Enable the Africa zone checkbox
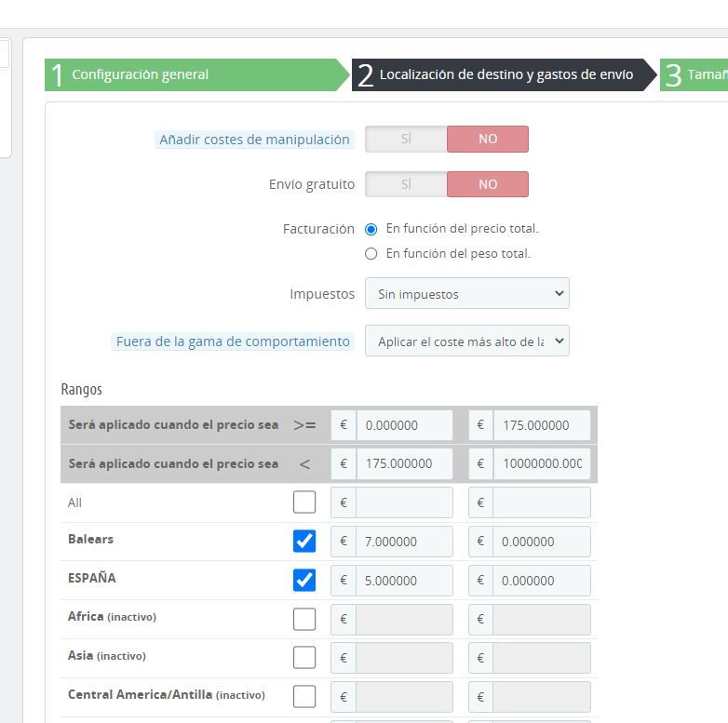Image resolution: width=728 pixels, height=723 pixels. (x=304, y=619)
